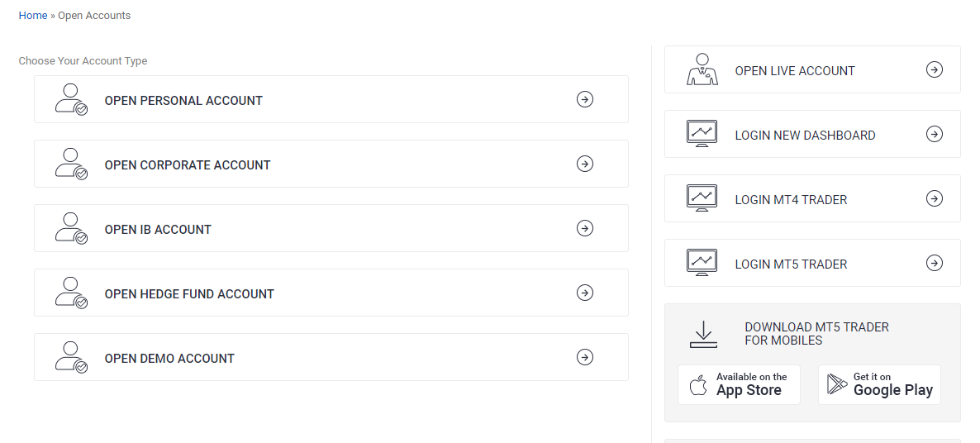Click the trader person icon for Open Live Account
The height and width of the screenshot is (443, 980).
pyautogui.click(x=702, y=69)
